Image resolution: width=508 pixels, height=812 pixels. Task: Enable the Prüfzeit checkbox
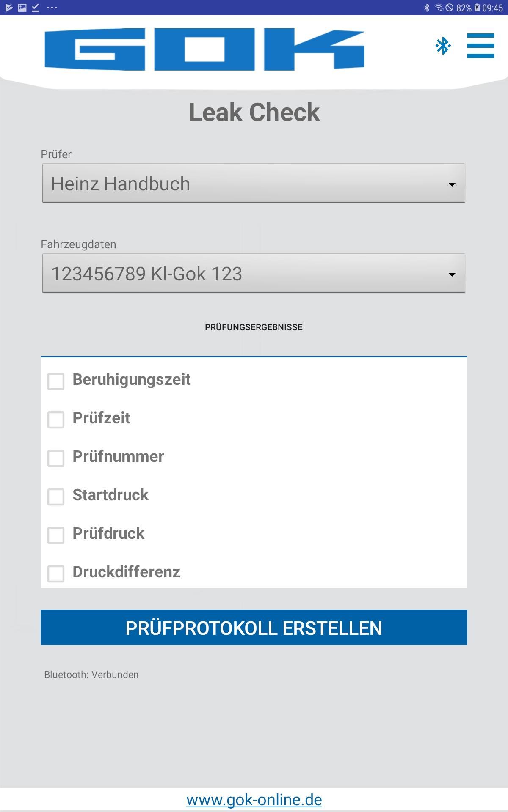click(x=56, y=420)
